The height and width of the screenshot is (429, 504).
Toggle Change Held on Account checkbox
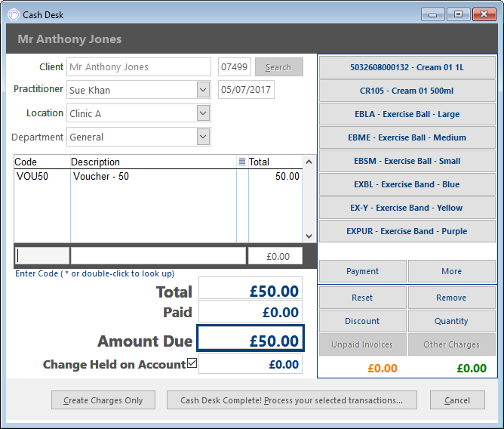192,363
